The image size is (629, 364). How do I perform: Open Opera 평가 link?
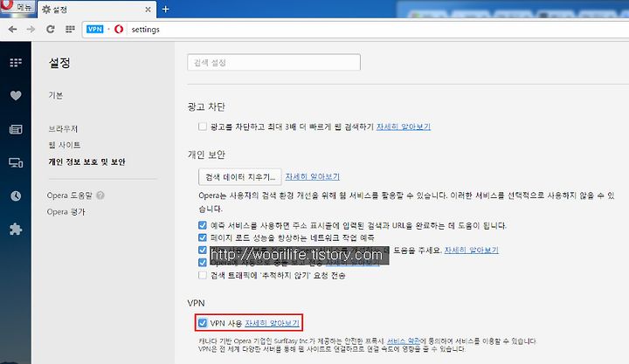coord(66,211)
